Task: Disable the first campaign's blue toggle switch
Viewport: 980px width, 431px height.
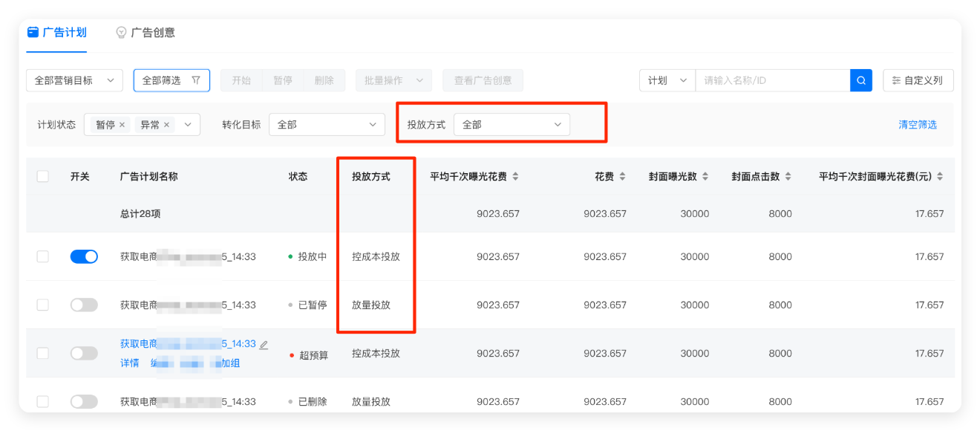Action: [x=83, y=256]
